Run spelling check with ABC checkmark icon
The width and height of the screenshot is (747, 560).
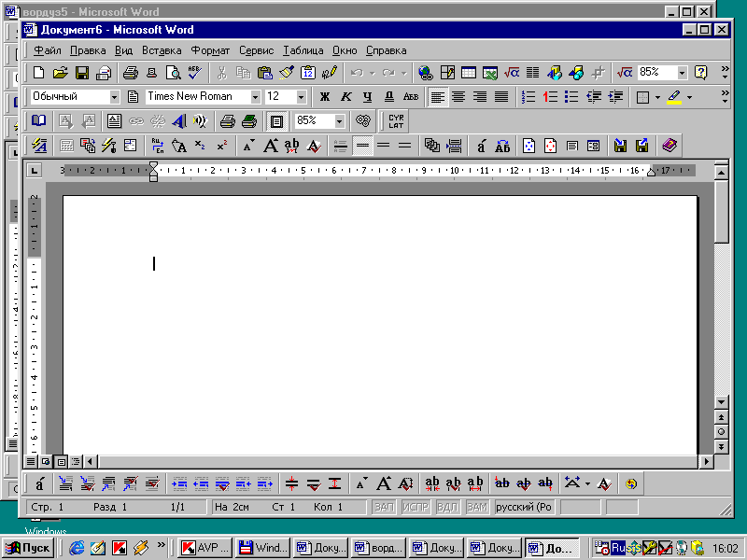[195, 73]
